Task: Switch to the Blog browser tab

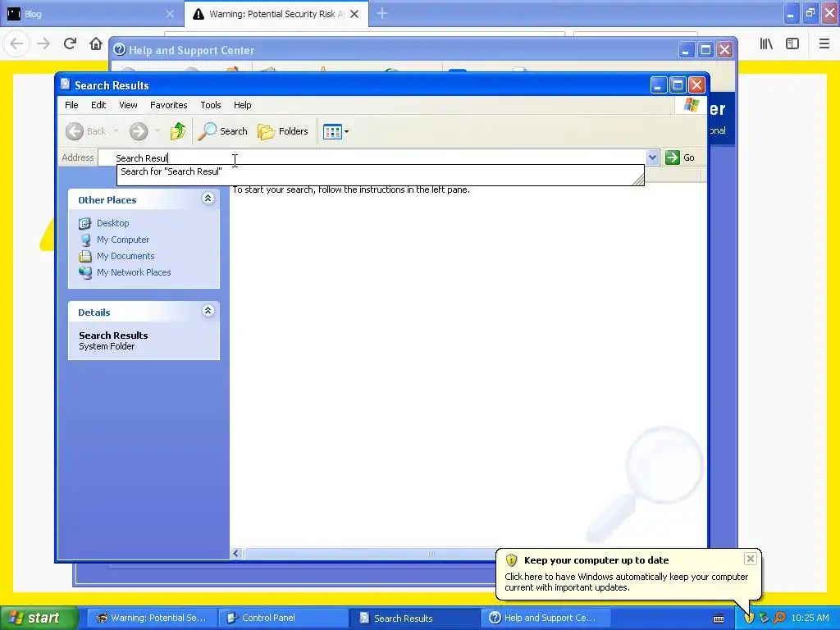Action: [91, 14]
